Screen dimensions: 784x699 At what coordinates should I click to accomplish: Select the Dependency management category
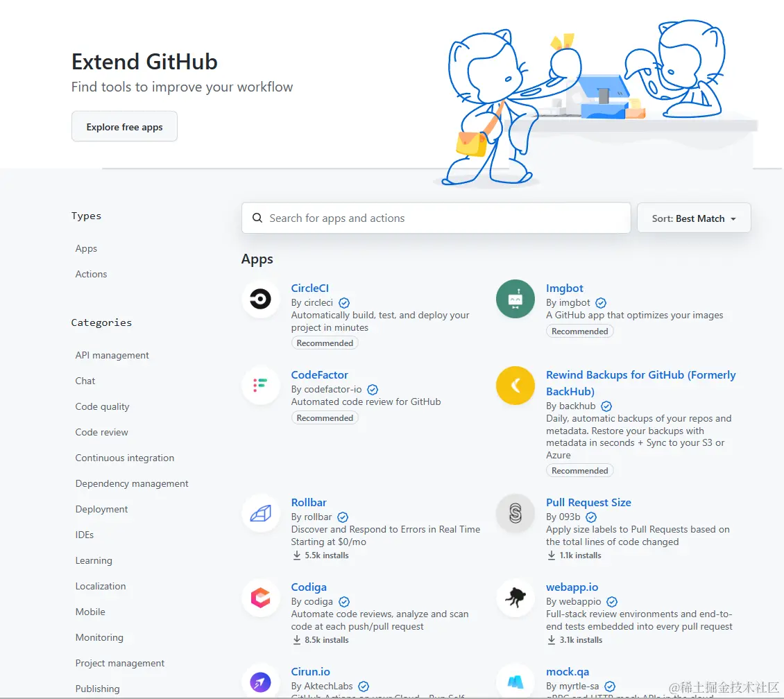pyautogui.click(x=132, y=483)
